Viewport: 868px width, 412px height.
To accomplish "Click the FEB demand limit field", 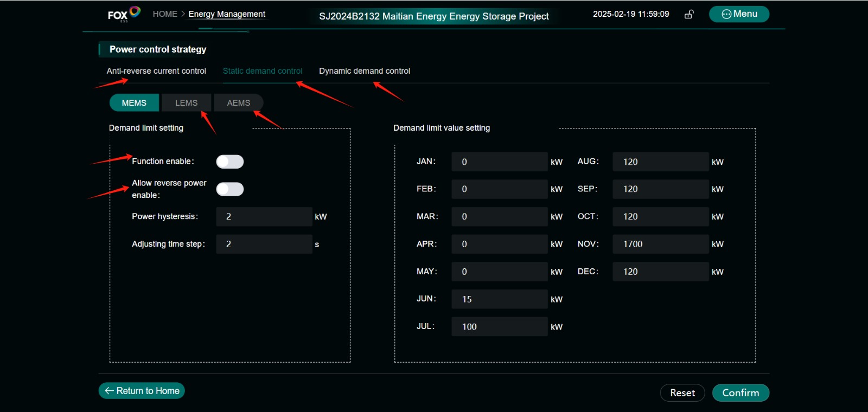I will coord(500,189).
